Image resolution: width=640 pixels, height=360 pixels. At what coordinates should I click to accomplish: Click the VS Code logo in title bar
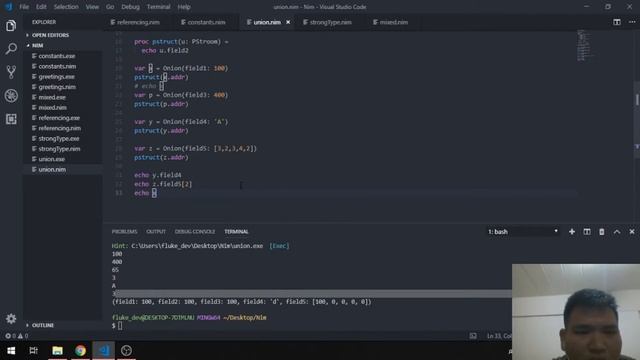pos(9,7)
